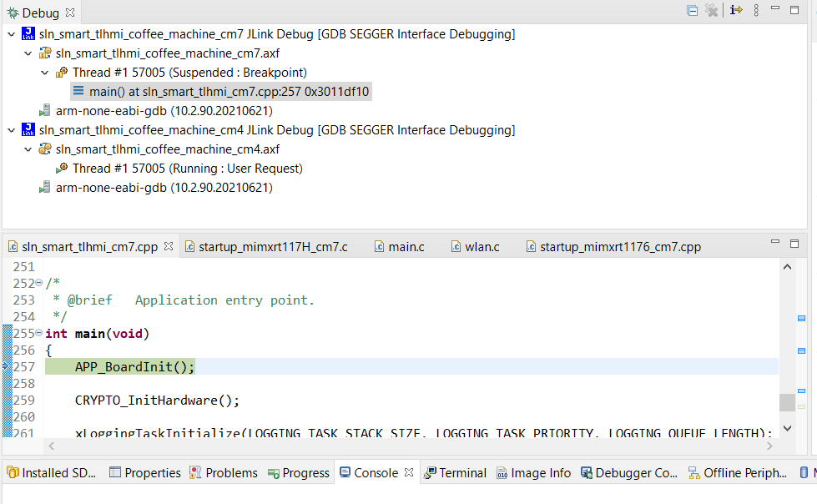Toggle instruction stepping mode

(x=736, y=11)
